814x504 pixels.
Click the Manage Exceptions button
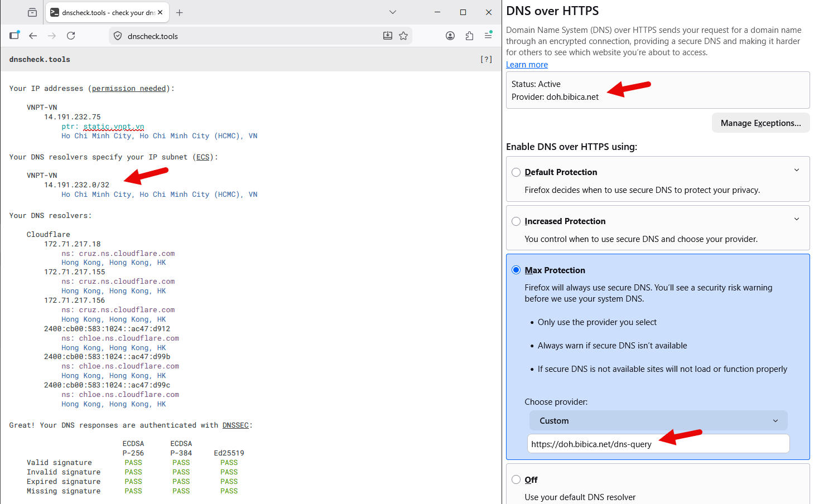760,123
